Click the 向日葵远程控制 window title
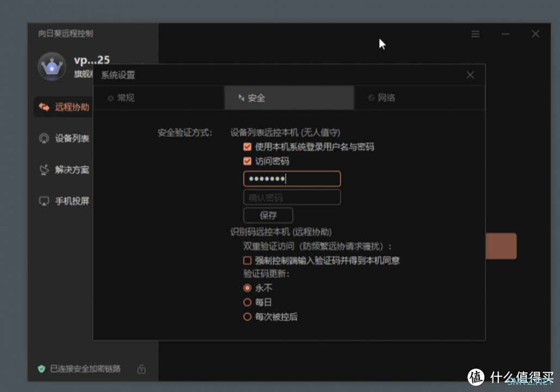 [66, 34]
